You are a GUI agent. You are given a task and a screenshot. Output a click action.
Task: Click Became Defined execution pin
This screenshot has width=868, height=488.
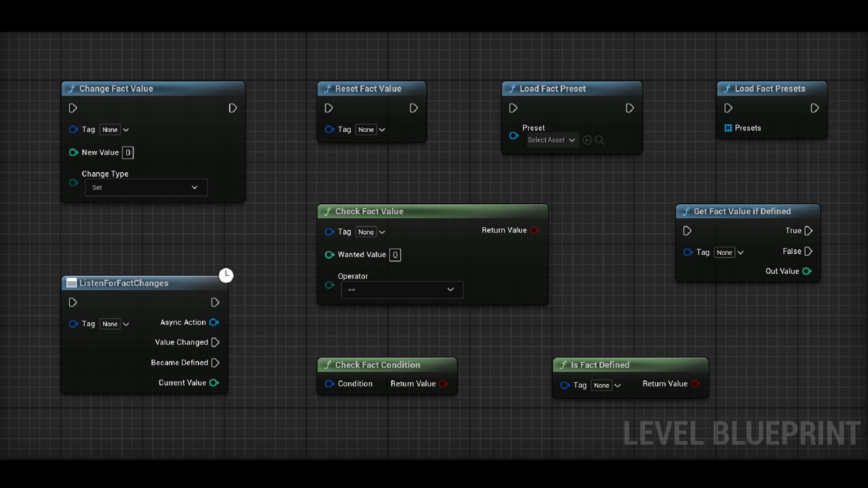216,363
